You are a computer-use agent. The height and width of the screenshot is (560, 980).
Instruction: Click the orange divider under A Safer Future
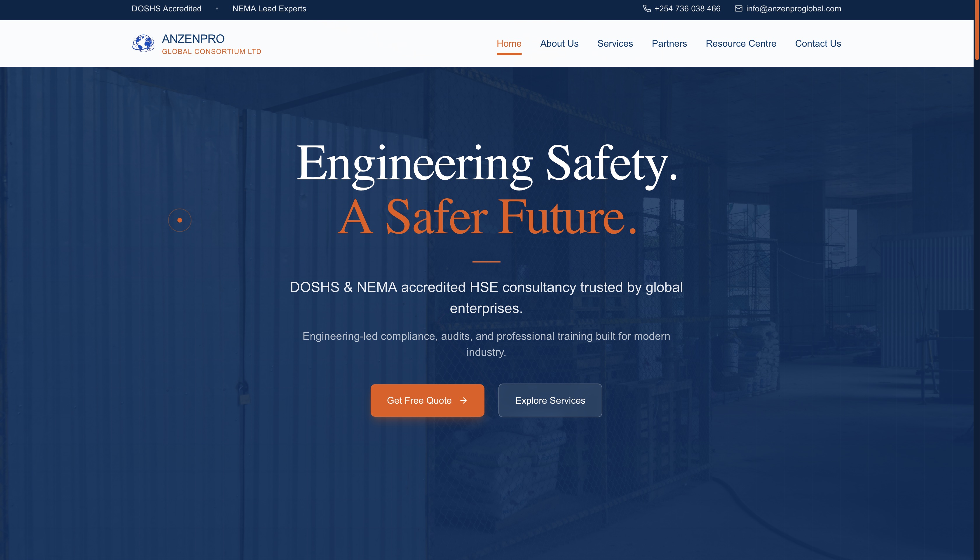click(486, 262)
